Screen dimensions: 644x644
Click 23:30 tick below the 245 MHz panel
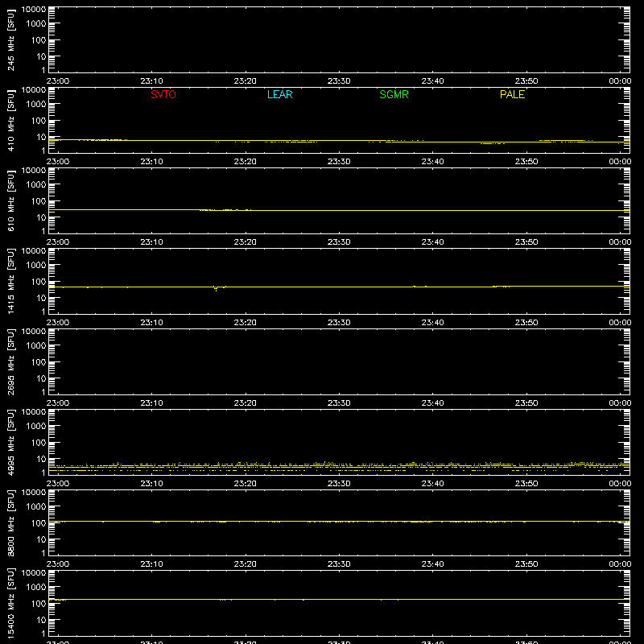[339, 81]
